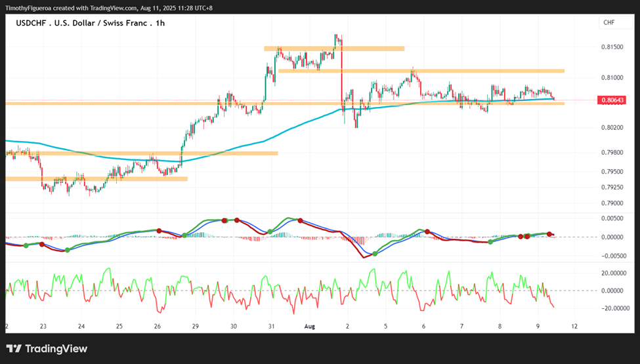Screen dimensions: 640x364
Task: Click the red MACD crossover dot near 26
Action: [159, 231]
